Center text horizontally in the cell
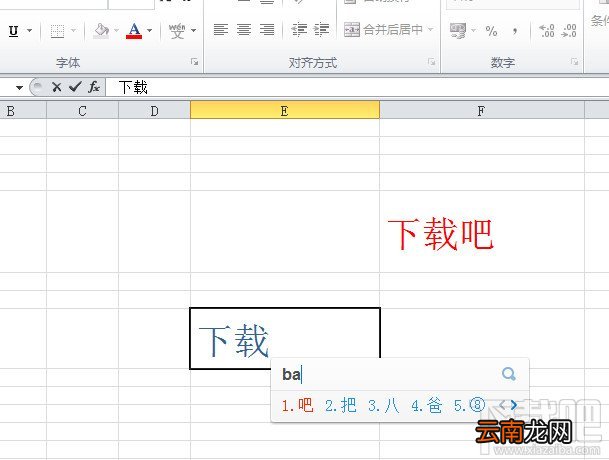Screen dimensions: 609x460 (244, 30)
